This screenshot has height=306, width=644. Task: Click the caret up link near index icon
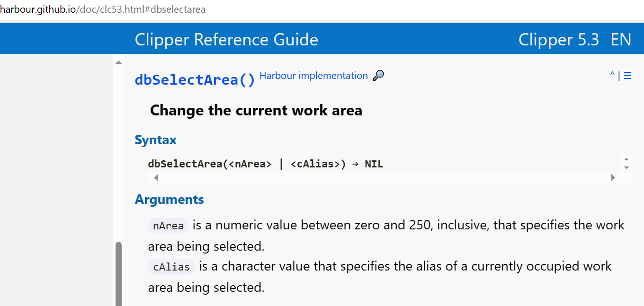point(612,75)
